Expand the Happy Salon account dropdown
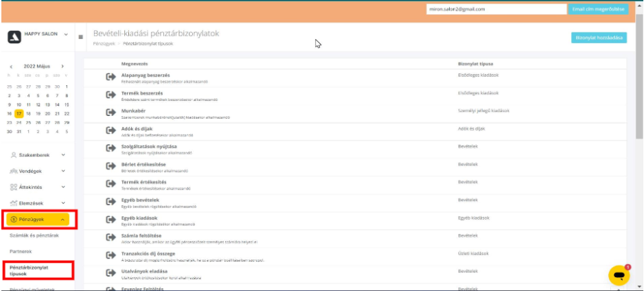The width and height of the screenshot is (644, 291). click(66, 34)
